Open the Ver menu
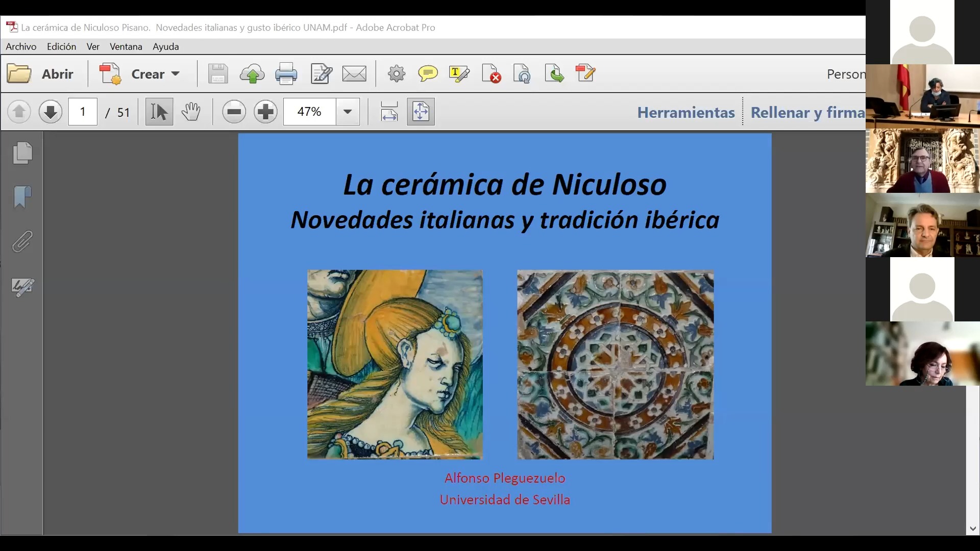 (93, 46)
